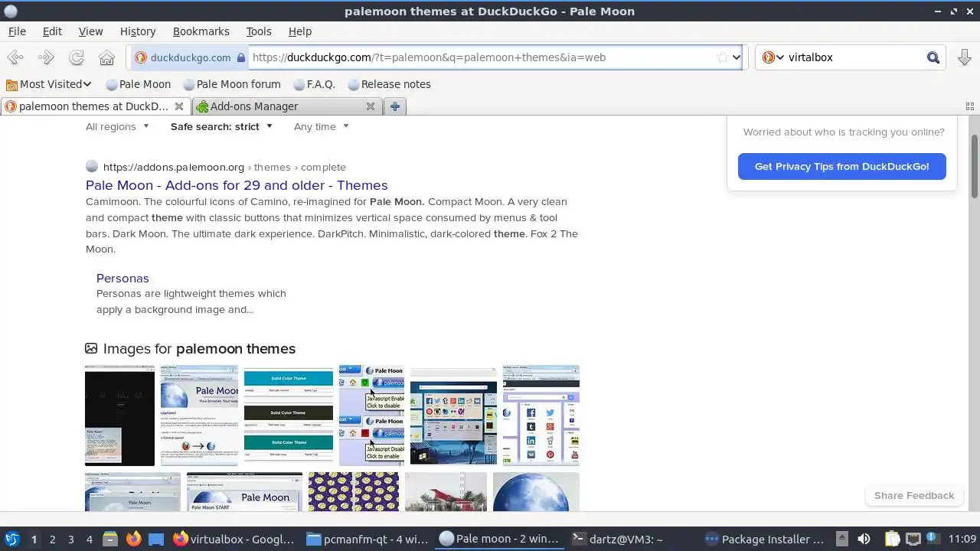This screenshot has width=980, height=551.
Task: Launch Firefox from taskbar quicklaunch
Action: [133, 539]
